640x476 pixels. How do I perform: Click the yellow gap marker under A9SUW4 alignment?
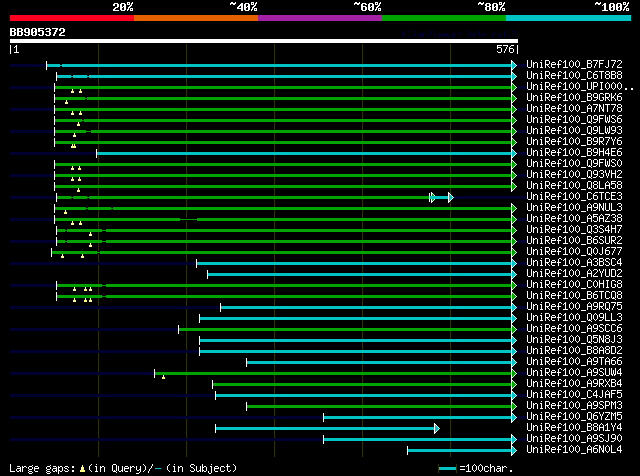(163, 377)
